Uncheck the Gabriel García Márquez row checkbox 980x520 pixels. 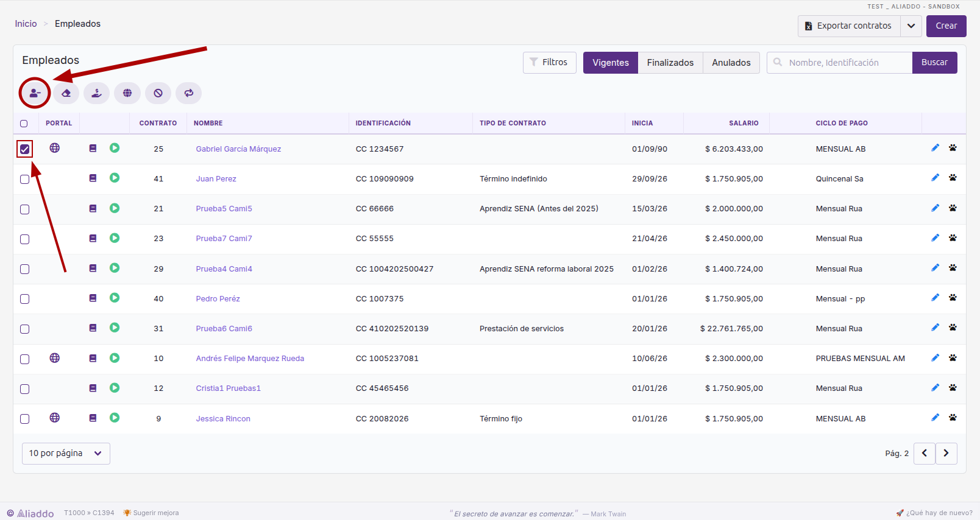tap(24, 149)
